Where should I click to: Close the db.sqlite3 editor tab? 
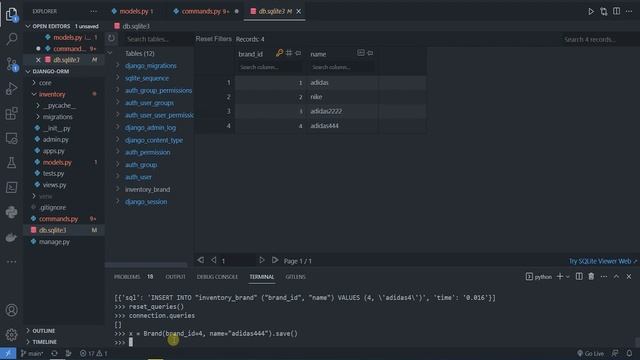click(x=298, y=11)
